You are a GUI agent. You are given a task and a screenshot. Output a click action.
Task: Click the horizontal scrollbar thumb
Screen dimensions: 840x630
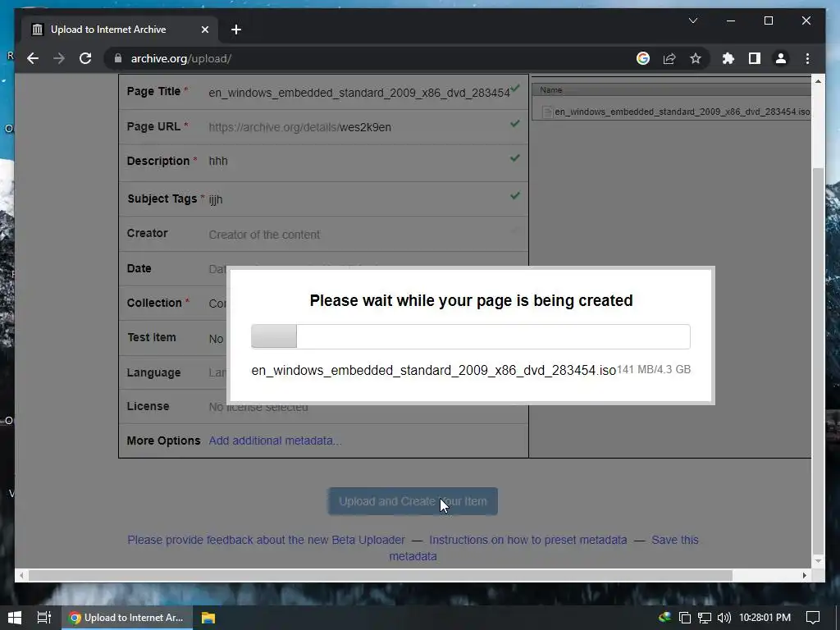coord(381,575)
